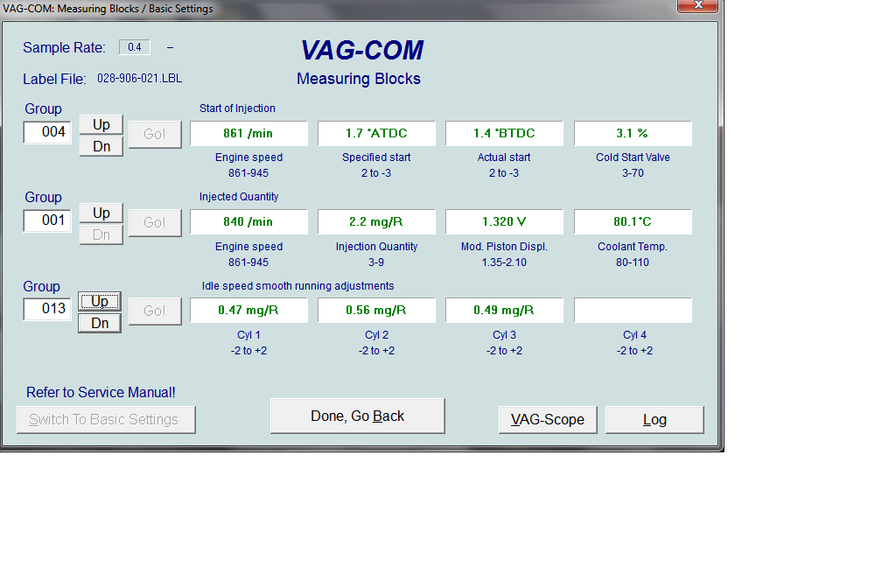Decrease Group 013 using Dn button
The height and width of the screenshot is (588, 875).
[100, 323]
